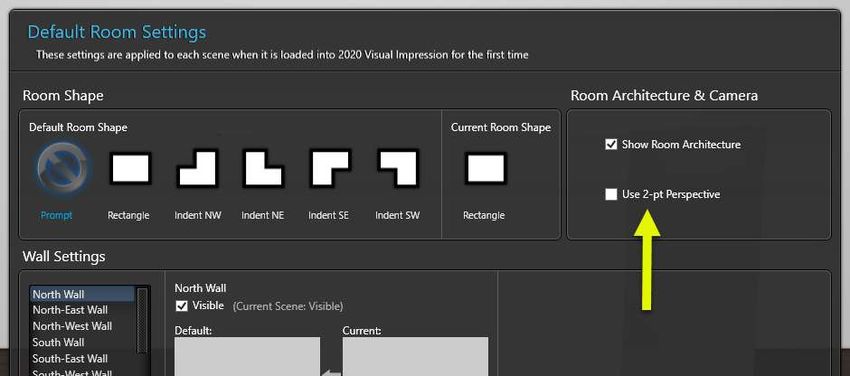The image size is (850, 376).
Task: Click the Current Room Shape rectangle icon
Action: tap(486, 168)
